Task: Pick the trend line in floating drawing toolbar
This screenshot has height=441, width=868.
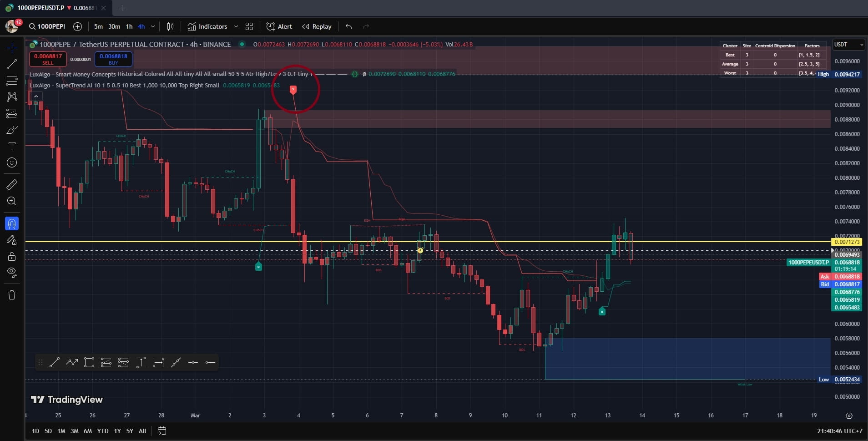Action: click(55, 362)
